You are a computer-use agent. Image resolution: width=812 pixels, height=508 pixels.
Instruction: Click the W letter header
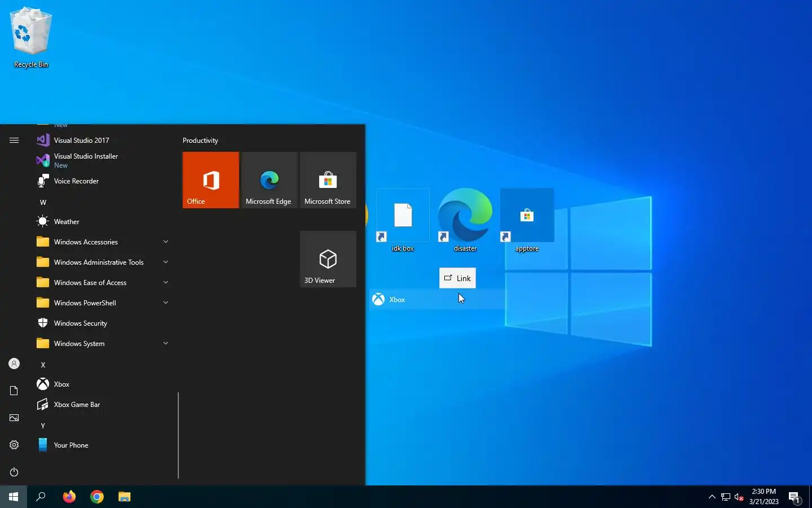pos(43,202)
